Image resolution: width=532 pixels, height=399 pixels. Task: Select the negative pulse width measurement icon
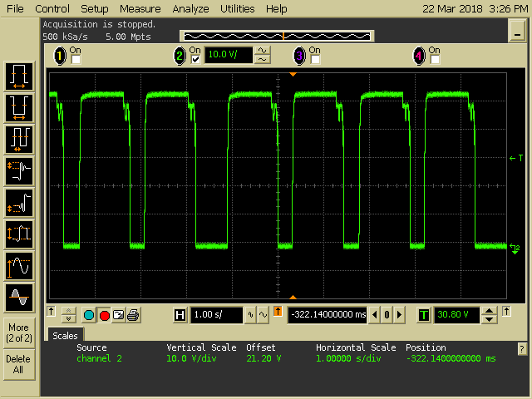[19, 107]
